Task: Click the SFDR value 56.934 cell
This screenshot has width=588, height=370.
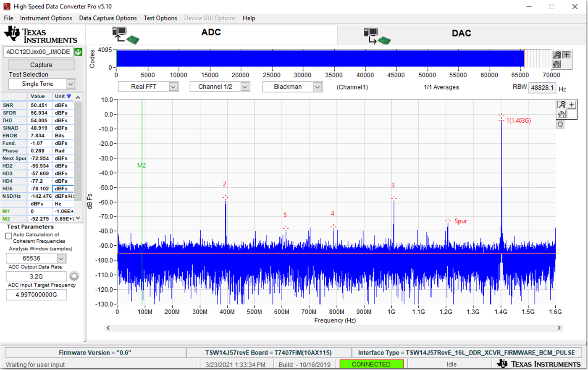Action: pos(40,113)
